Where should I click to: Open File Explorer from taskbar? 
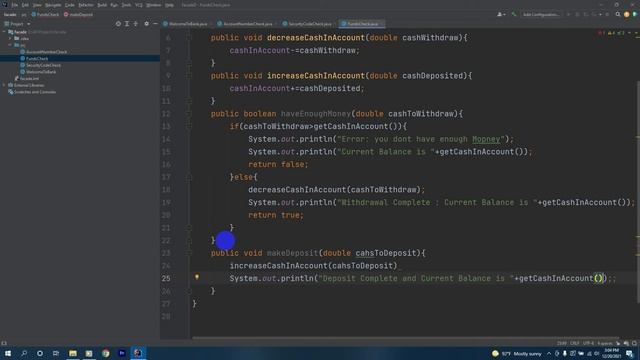pyautogui.click(x=73, y=353)
